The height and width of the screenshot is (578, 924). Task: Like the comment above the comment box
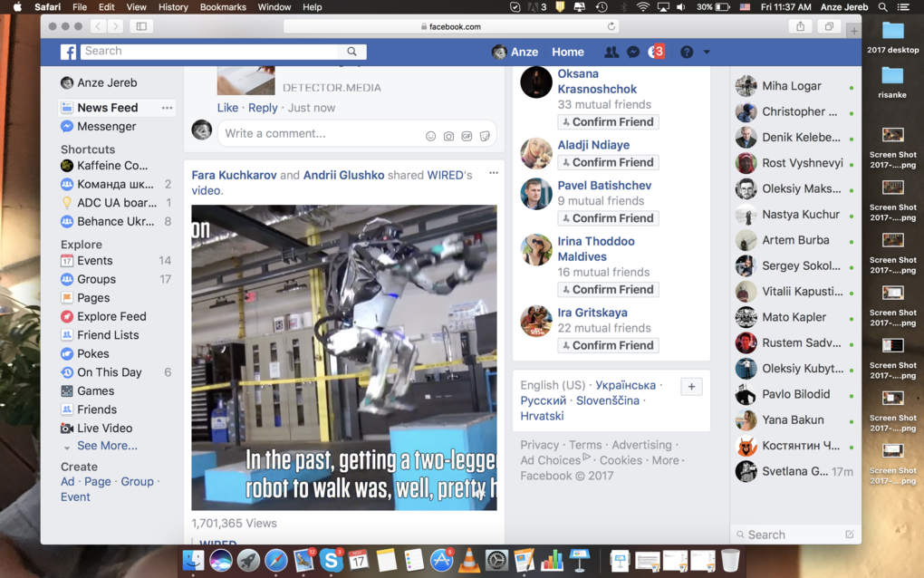pyautogui.click(x=227, y=108)
